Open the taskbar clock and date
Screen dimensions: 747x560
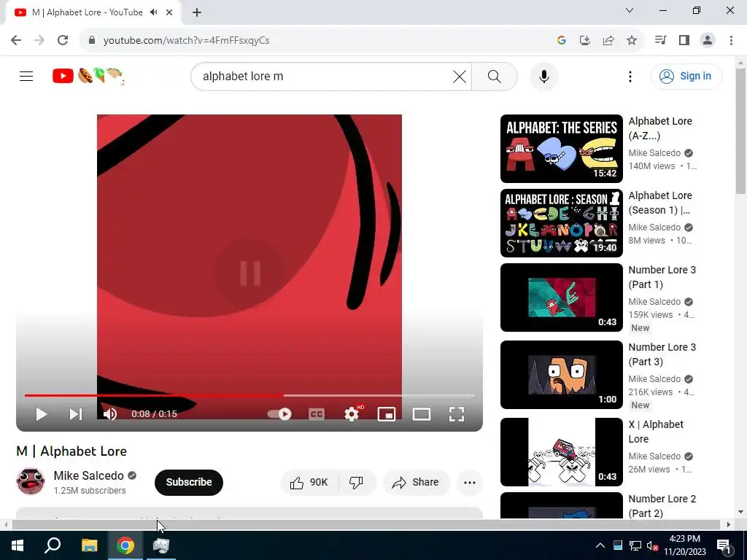click(684, 545)
